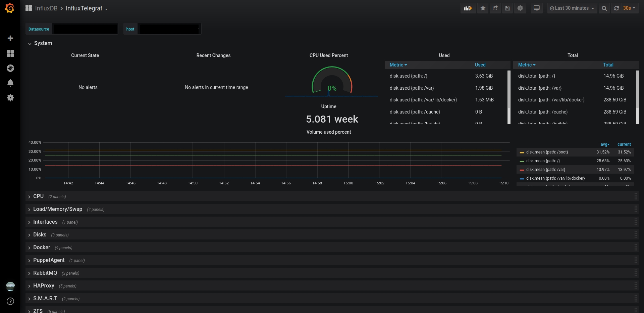Sort Used table by Metric column
Screen dimensions: 644x313
[x=398, y=65]
